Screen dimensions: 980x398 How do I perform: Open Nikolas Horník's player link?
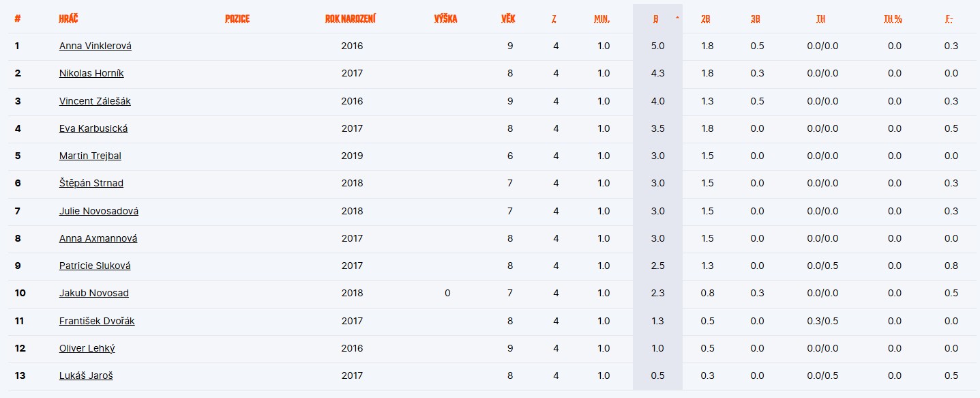pyautogui.click(x=91, y=73)
